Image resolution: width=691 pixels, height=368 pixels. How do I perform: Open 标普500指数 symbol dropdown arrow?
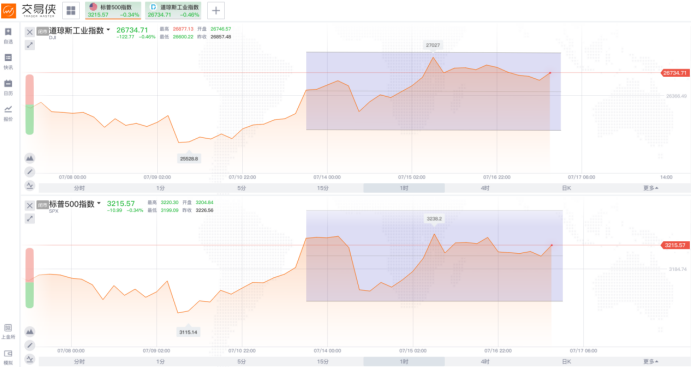coord(99,203)
